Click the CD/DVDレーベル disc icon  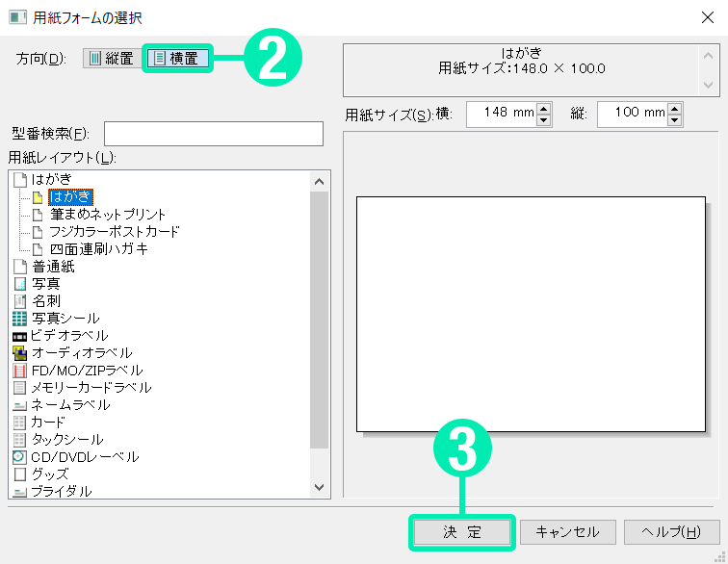pyautogui.click(x=19, y=457)
